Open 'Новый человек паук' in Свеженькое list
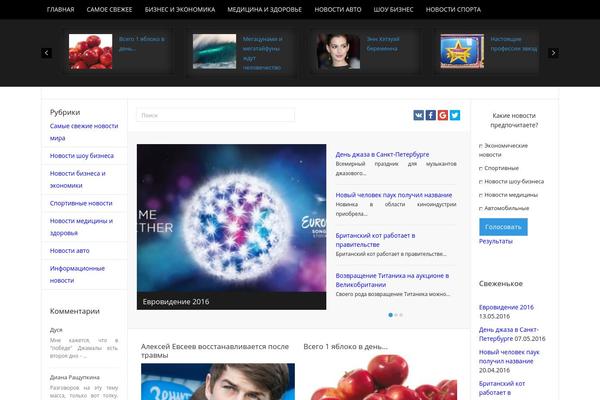This screenshot has width=600, height=400. 509,357
